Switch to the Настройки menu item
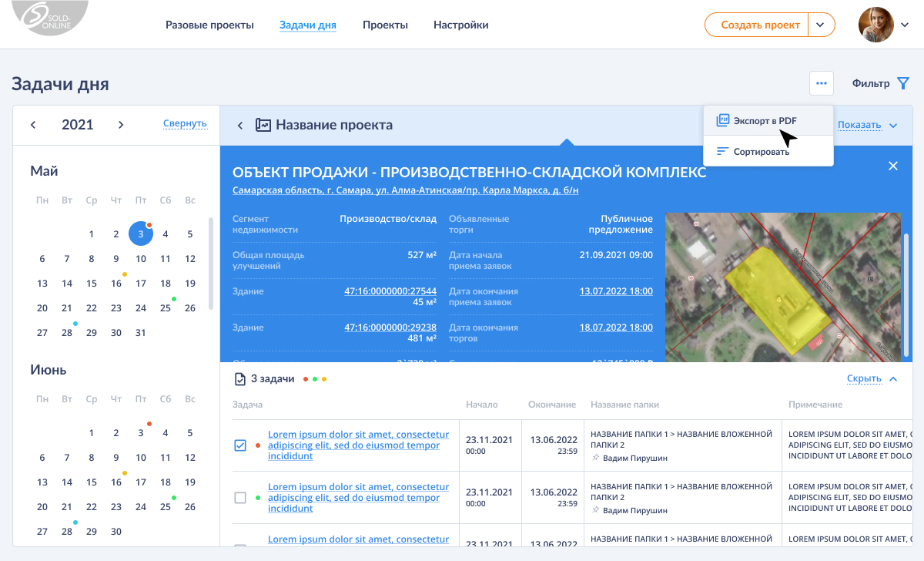Image resolution: width=924 pixels, height=561 pixels. (x=460, y=24)
